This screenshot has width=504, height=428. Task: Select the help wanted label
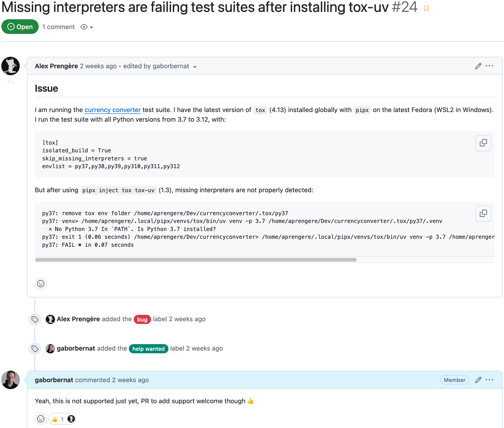click(x=148, y=349)
